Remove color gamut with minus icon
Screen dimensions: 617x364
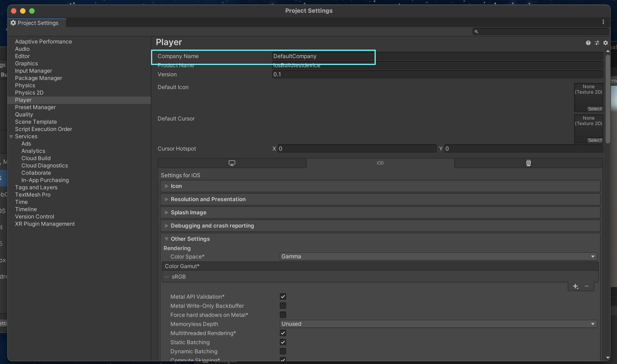tap(586, 286)
